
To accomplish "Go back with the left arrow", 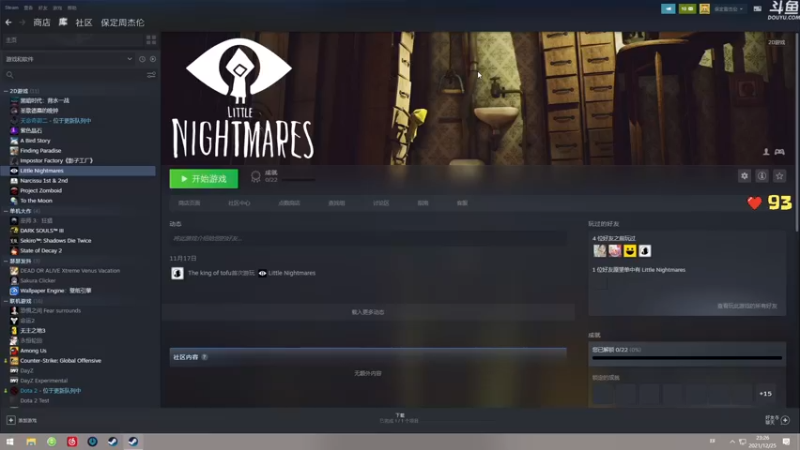I will pyautogui.click(x=9, y=22).
